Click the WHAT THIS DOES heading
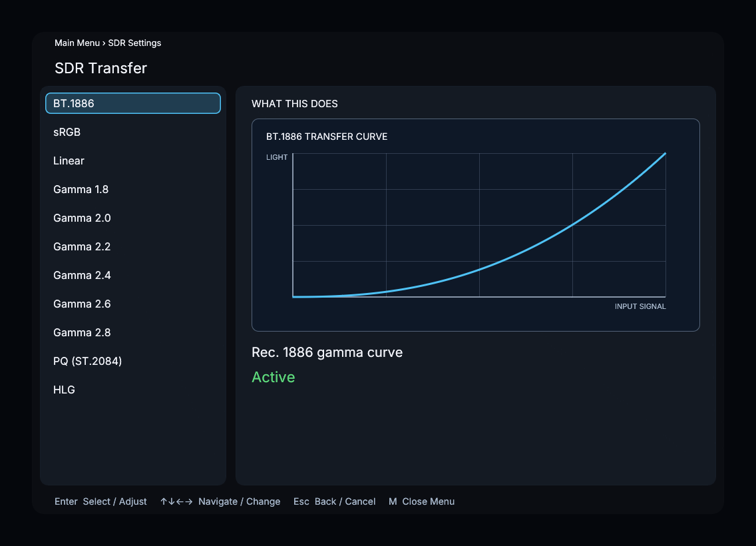This screenshot has height=546, width=756. coord(295,104)
